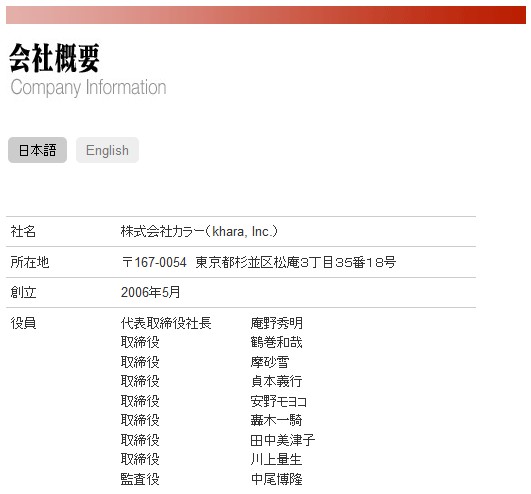Screen dimensions: 531x494
Task: Click the 社名 row label
Action: point(23,232)
